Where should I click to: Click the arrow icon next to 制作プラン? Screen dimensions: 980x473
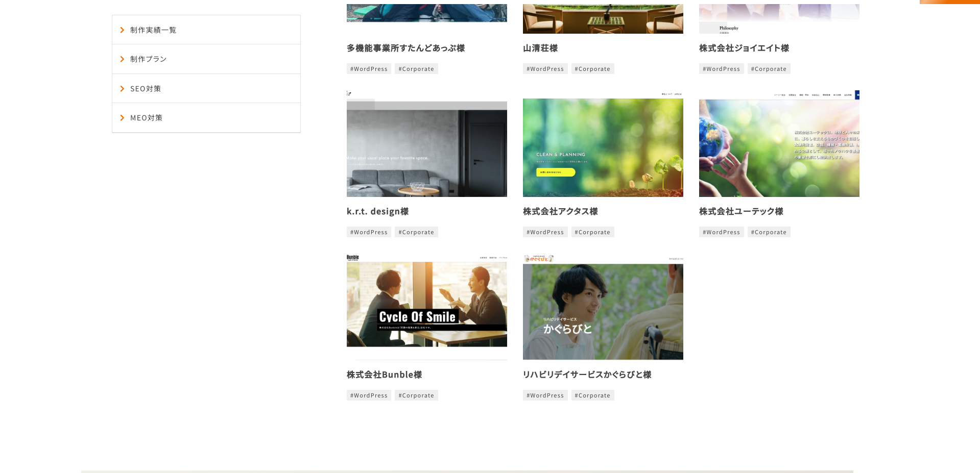(122, 59)
